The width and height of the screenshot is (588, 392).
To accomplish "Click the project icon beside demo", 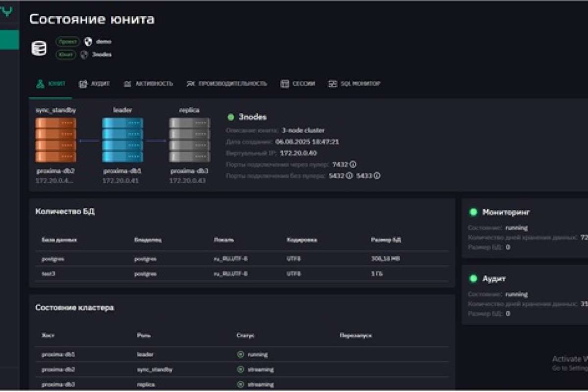I will 88,42.
